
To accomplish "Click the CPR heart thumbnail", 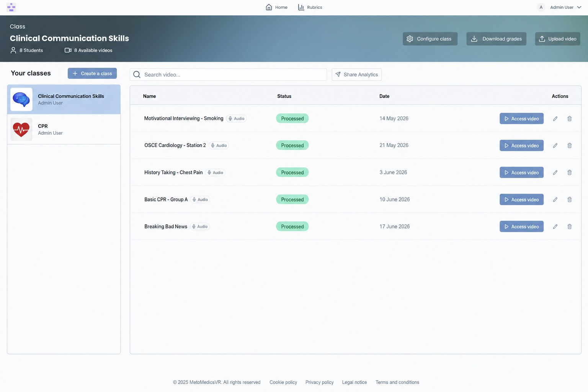I will point(21,129).
